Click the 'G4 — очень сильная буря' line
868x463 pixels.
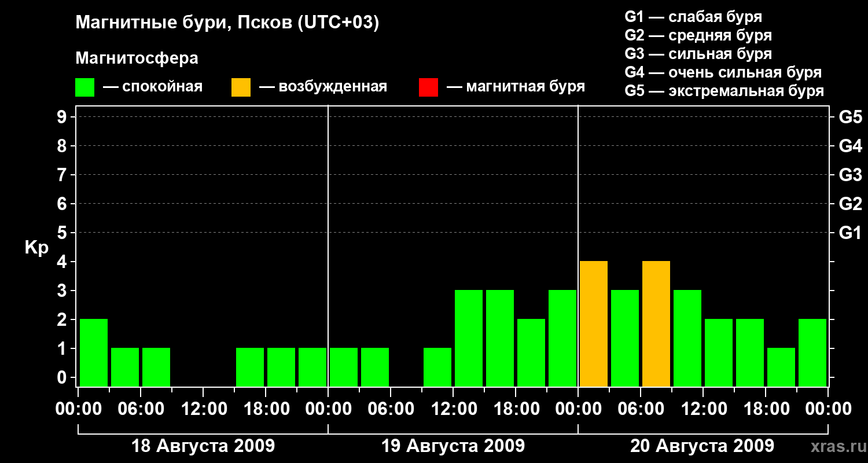coord(723,72)
